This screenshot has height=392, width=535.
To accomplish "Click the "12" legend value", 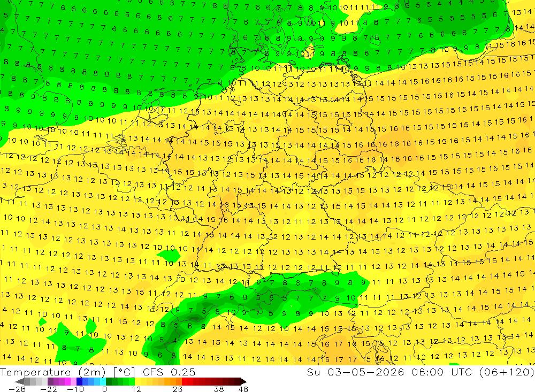I will [x=136, y=389].
